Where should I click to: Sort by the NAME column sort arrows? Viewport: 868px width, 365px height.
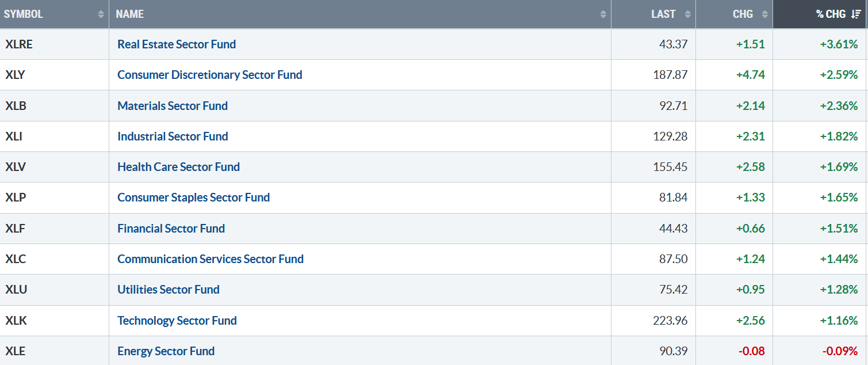603,14
